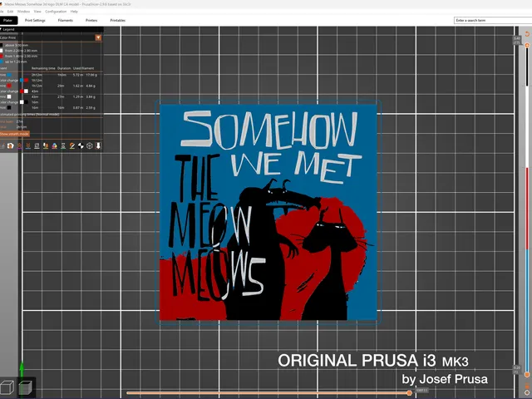This screenshot has height=399, width=532.
Task: Click the "Duration" column header
Action: (x=64, y=68)
